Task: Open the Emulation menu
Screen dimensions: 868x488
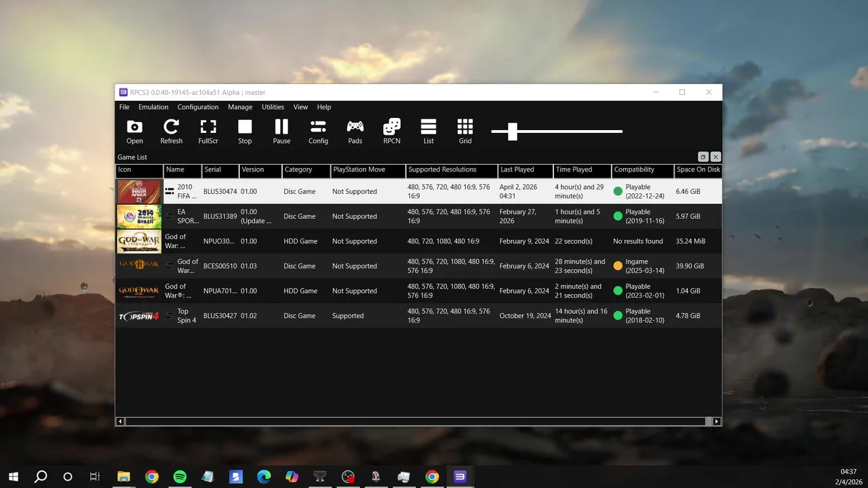Action: coord(153,107)
